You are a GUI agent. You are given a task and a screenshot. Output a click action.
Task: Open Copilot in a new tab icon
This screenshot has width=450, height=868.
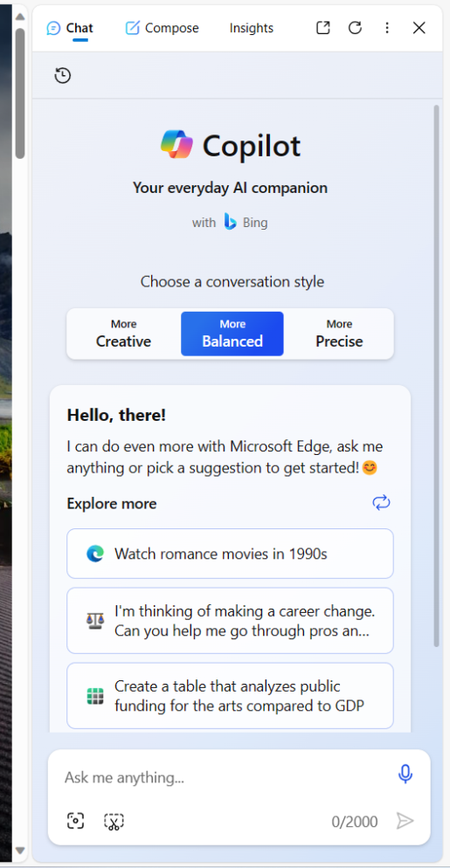pyautogui.click(x=323, y=28)
